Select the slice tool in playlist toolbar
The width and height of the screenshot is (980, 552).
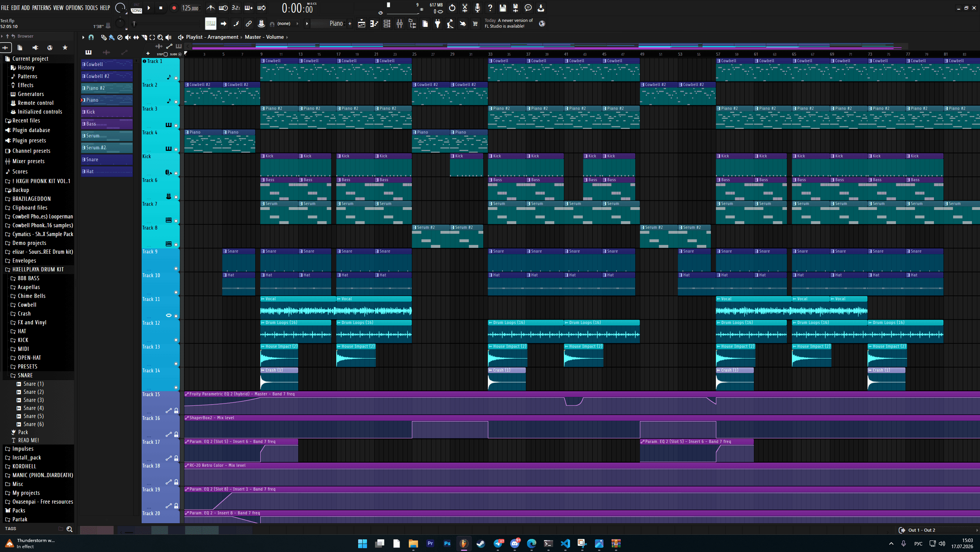coord(144,37)
